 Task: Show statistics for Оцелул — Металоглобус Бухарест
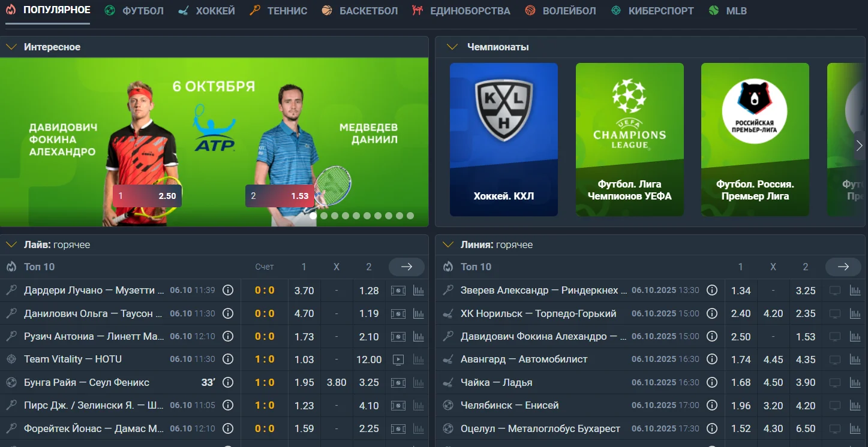855,428
